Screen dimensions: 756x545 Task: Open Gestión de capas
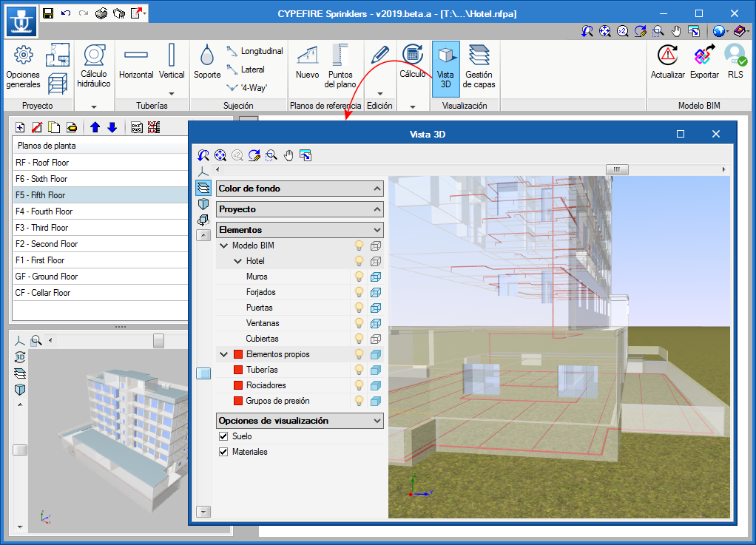pos(479,67)
